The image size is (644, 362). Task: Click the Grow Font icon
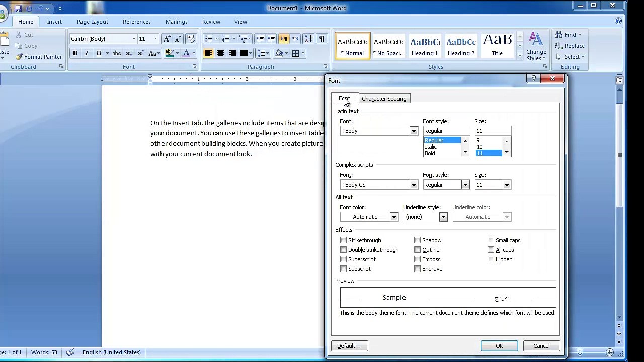pyautogui.click(x=167, y=39)
